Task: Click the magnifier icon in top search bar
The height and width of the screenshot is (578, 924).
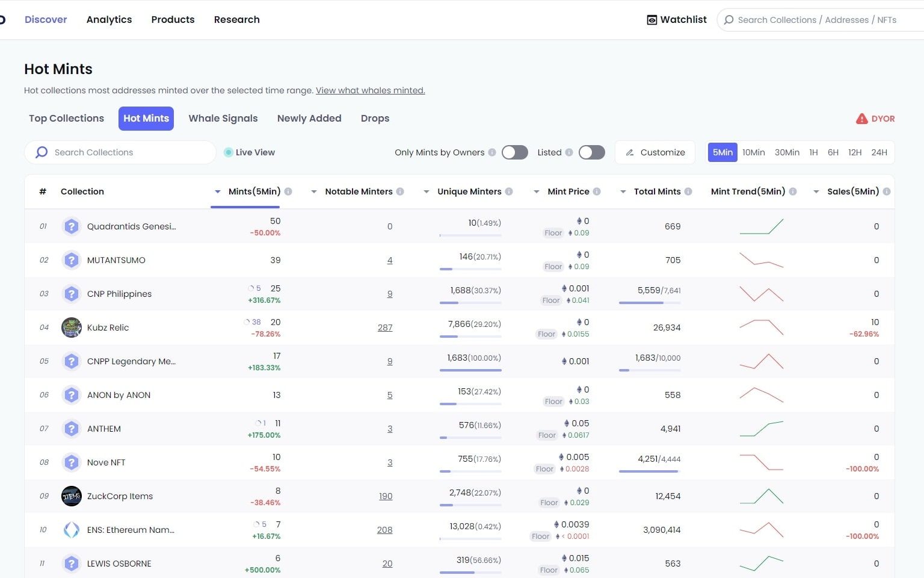Action: point(728,20)
